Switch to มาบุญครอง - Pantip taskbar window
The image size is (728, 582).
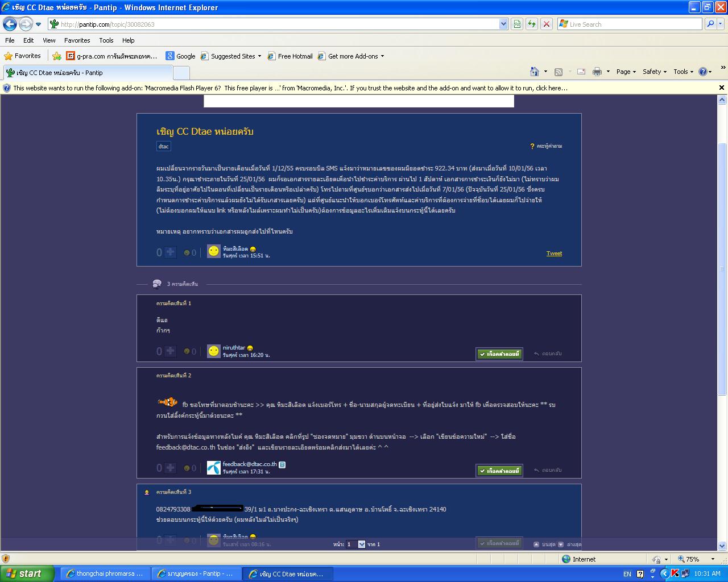point(196,573)
